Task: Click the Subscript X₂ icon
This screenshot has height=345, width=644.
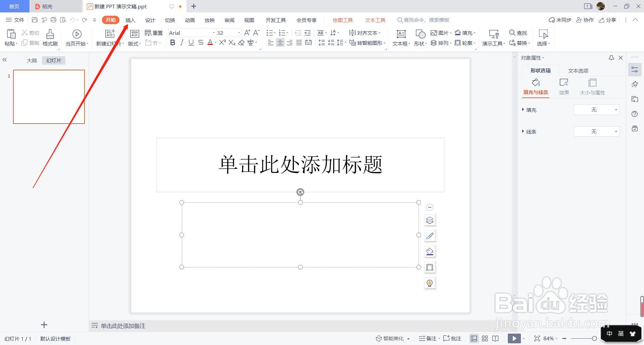Action: coord(232,43)
